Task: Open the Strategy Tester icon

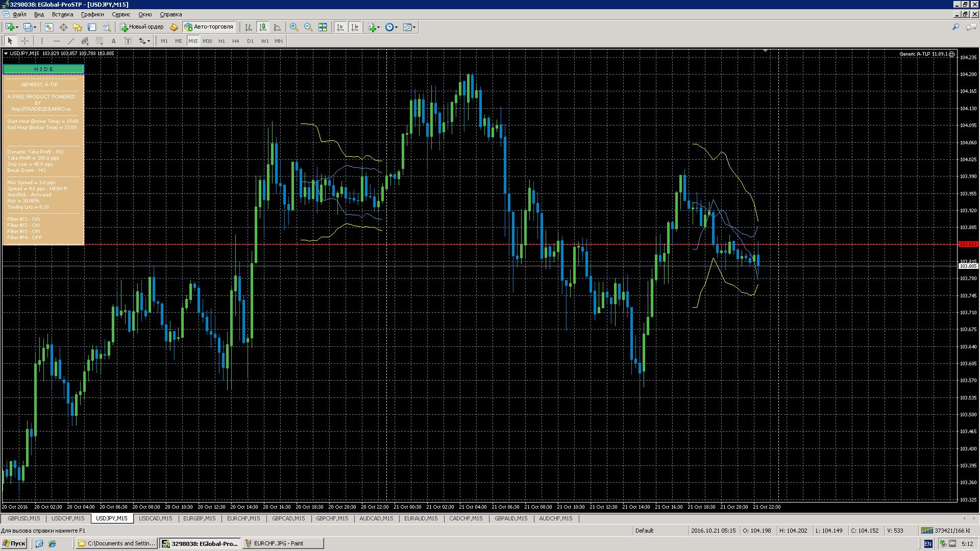Action: 106,27
